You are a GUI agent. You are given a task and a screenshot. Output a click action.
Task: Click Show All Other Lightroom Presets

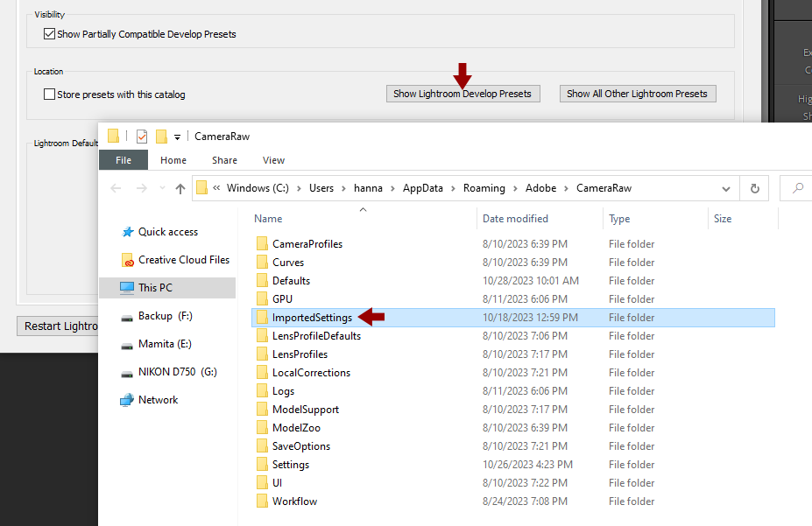click(x=637, y=93)
